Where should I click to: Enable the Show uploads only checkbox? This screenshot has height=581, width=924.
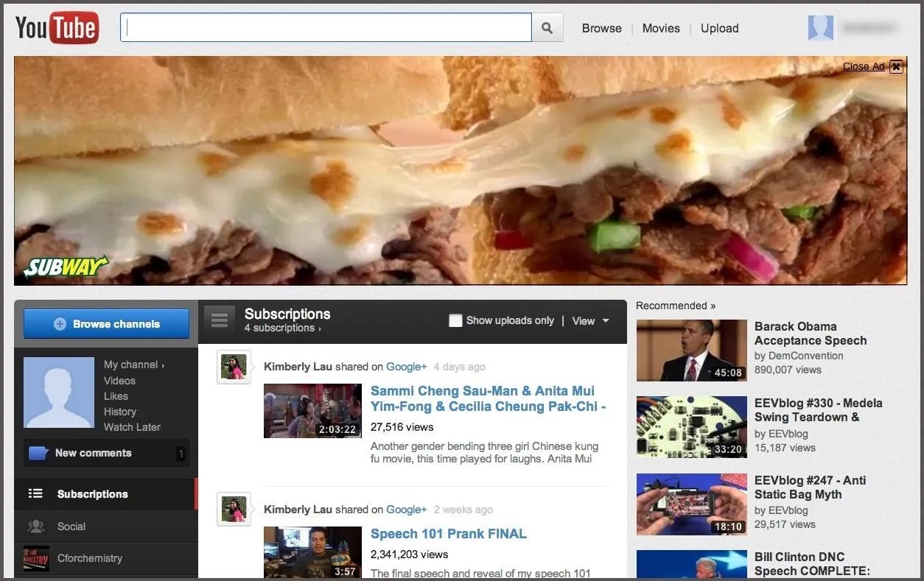click(455, 320)
